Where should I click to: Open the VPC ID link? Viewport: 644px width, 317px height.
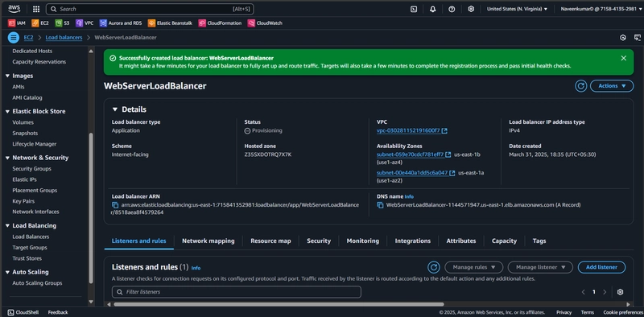[408, 130]
